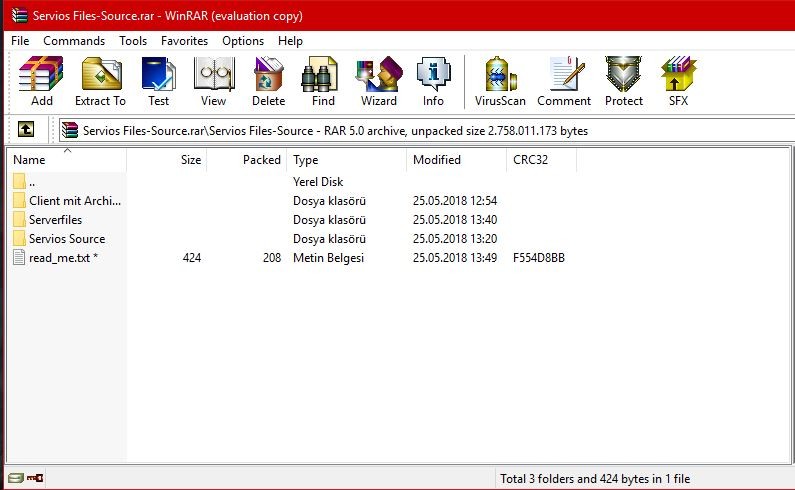Click the Test archive icon

pos(159,74)
